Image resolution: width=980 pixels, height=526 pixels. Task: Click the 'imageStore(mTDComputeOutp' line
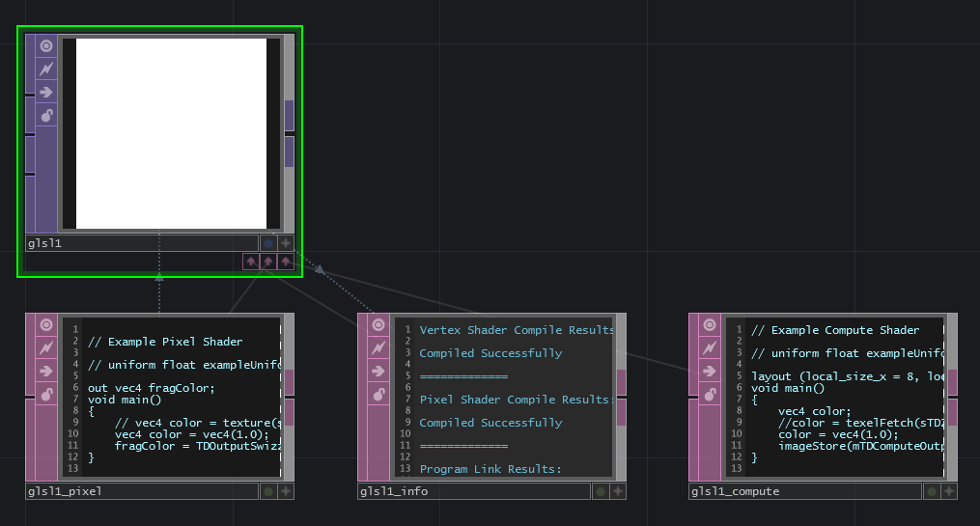coord(860,446)
